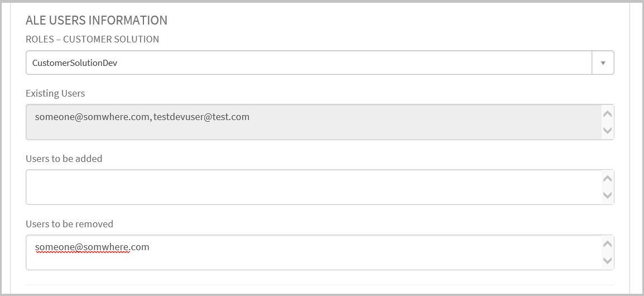Click the 'ALE USERS INFORMATION' heading
The image size is (644, 296).
[x=97, y=20]
